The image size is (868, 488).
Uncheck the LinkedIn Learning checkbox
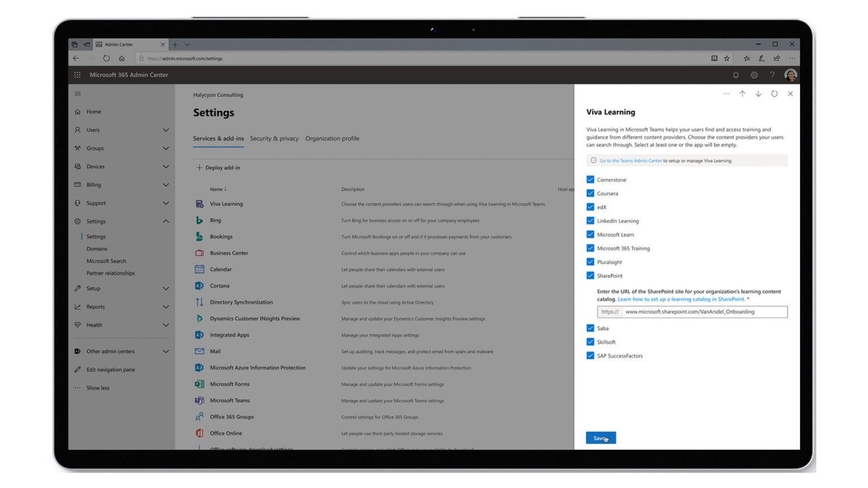(590, 221)
